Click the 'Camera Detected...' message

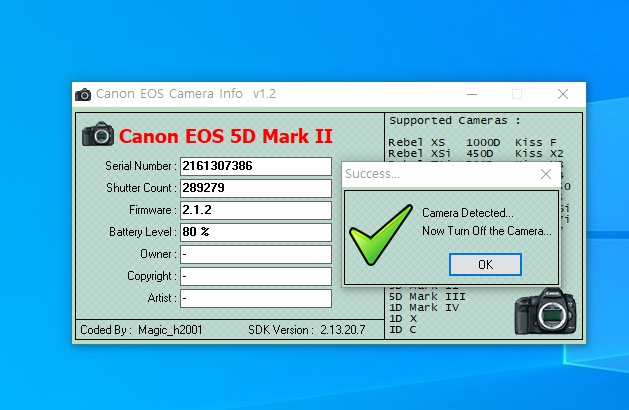click(x=467, y=213)
